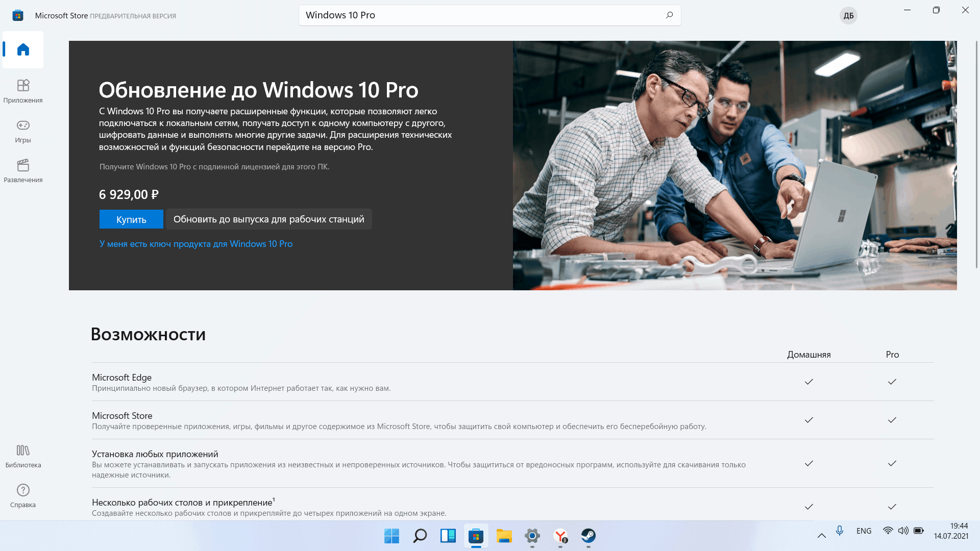
Task: Click the laptop workshop banner image
Action: (x=734, y=165)
